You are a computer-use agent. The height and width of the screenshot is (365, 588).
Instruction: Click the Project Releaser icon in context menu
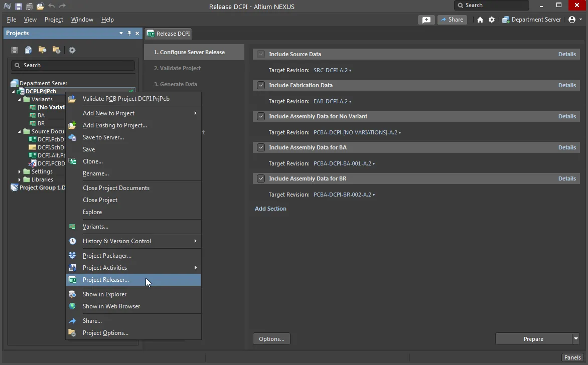(73, 280)
